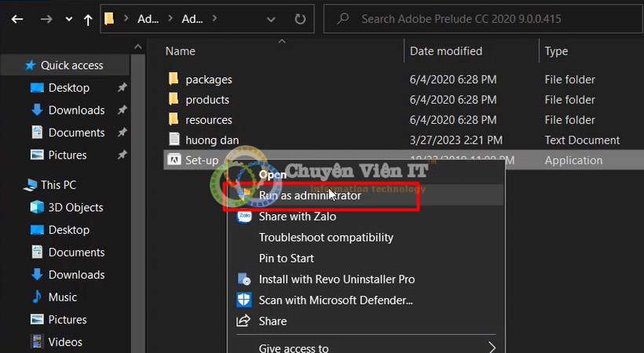Open 3D Objects in navigation pane
Screen dimensions: 644x353
coord(75,207)
